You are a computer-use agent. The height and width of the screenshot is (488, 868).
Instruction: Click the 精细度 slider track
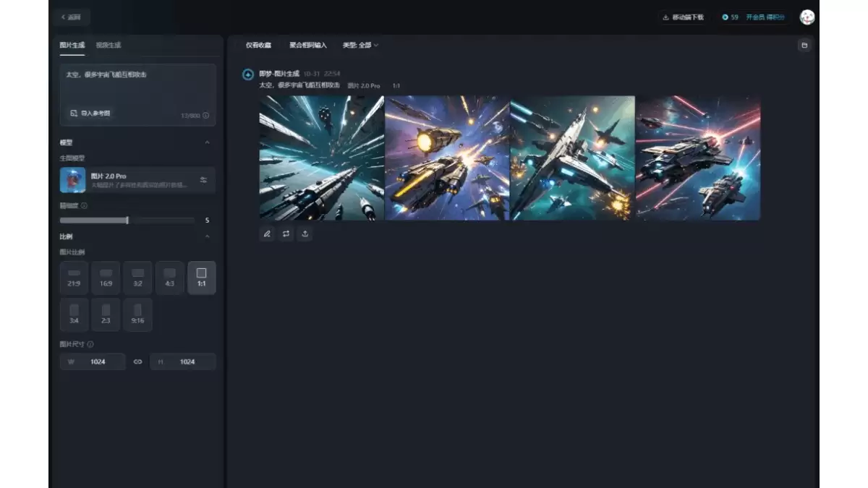click(127, 220)
